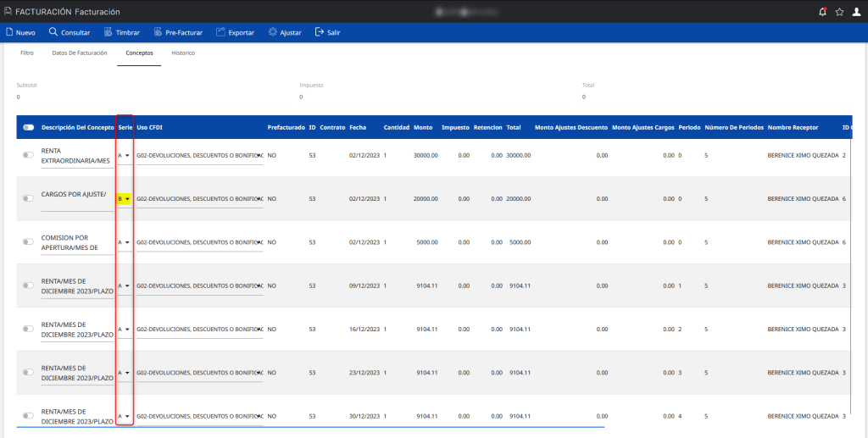868x438 pixels.
Task: Open Serie dropdown for COMISION POR APERTURA row
Action: 124,242
